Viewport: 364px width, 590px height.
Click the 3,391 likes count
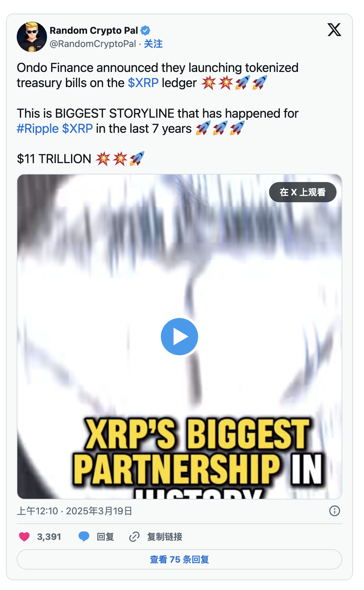pyautogui.click(x=49, y=536)
